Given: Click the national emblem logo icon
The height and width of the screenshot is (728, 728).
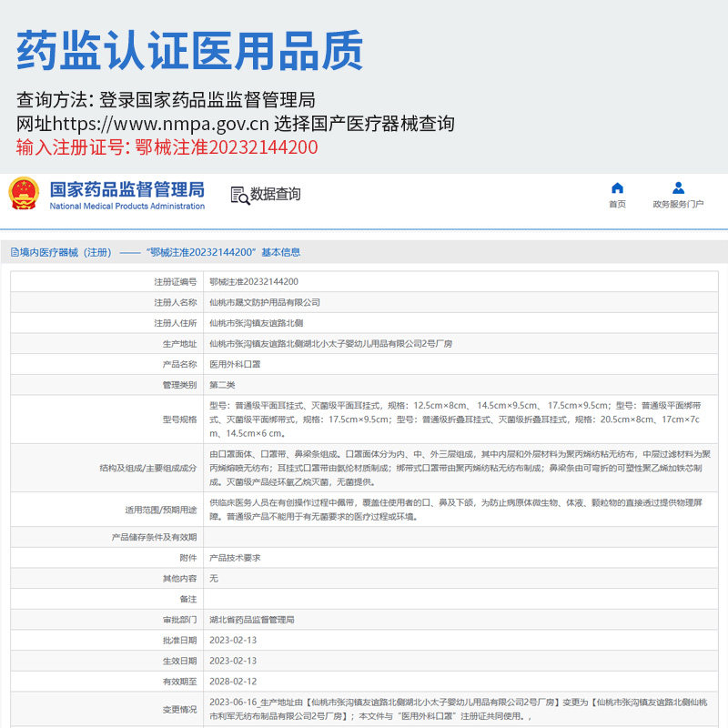Looking at the screenshot, I should (24, 194).
